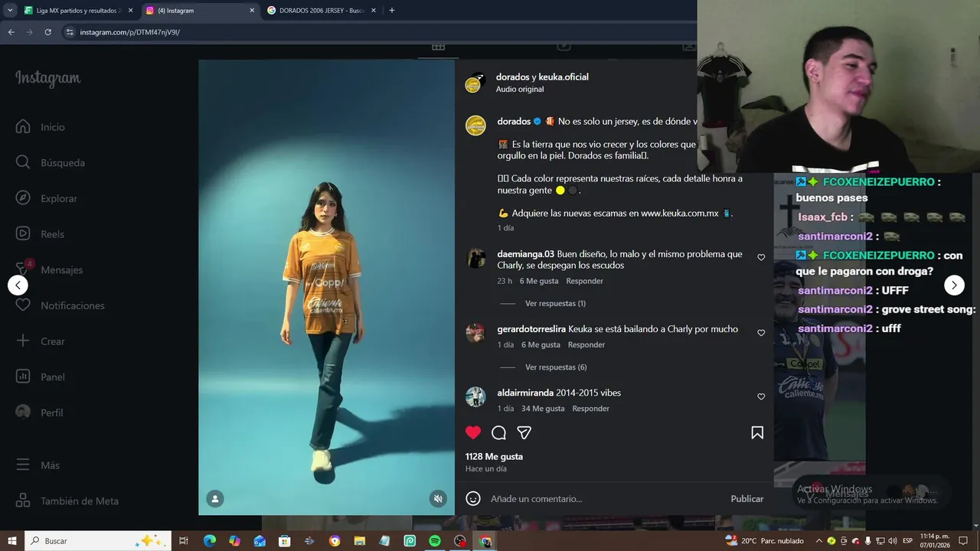This screenshot has width=980, height=551.
Task: Click the Instagram logo
Action: point(47,79)
